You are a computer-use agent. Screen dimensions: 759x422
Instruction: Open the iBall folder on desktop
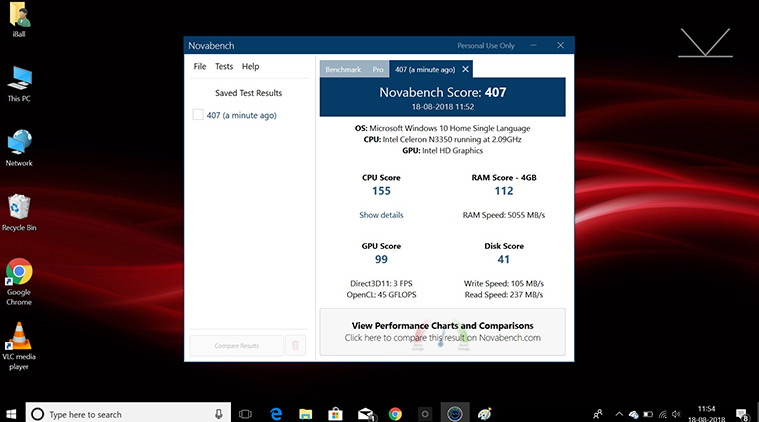tap(19, 16)
